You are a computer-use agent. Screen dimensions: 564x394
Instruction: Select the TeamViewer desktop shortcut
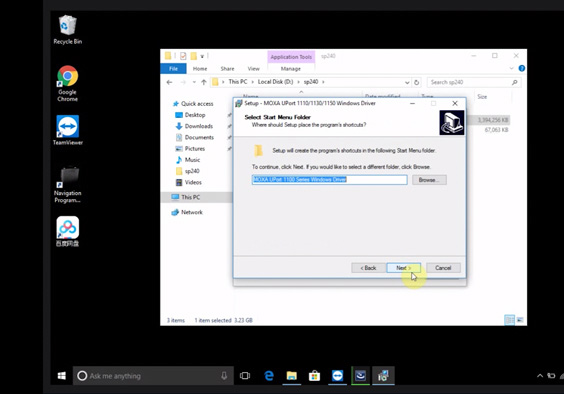tap(67, 130)
